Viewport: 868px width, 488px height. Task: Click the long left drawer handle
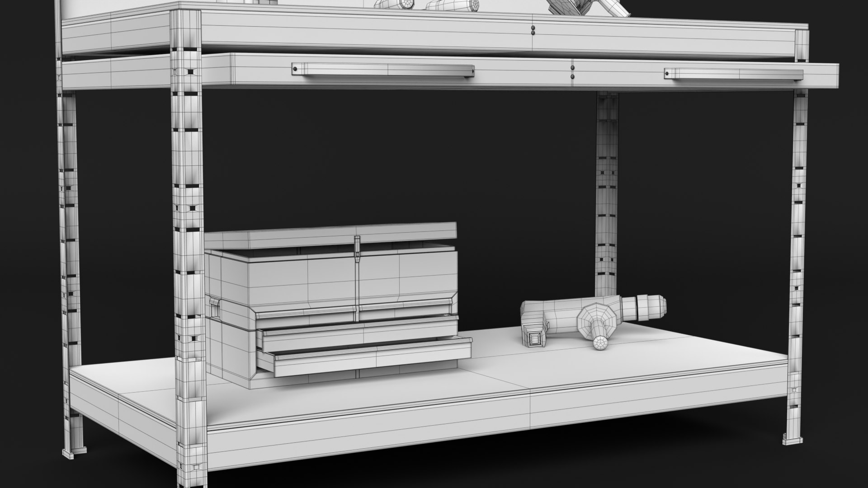(x=383, y=70)
